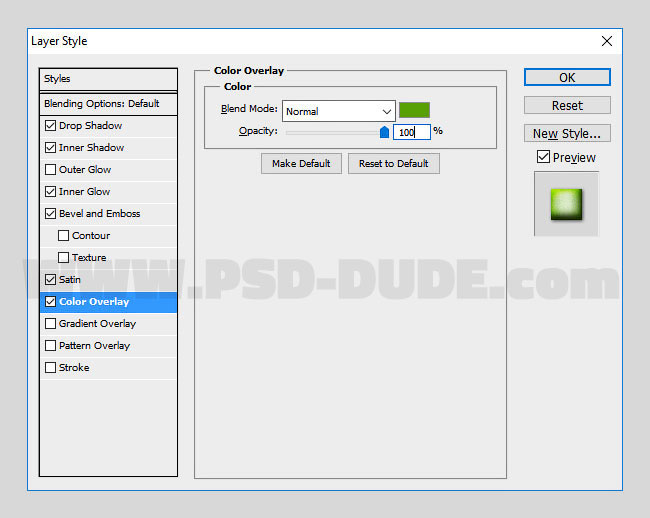Open the Gradient Overlay label

pyautogui.click(x=97, y=323)
